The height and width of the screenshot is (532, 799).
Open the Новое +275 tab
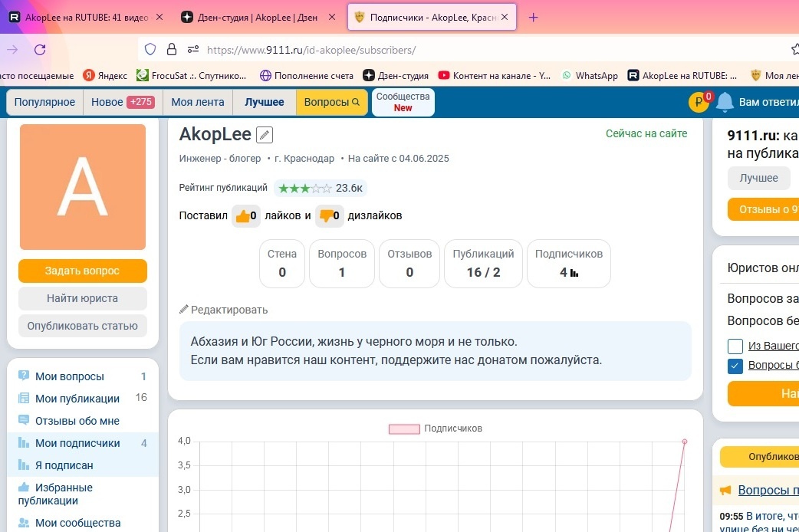click(123, 102)
